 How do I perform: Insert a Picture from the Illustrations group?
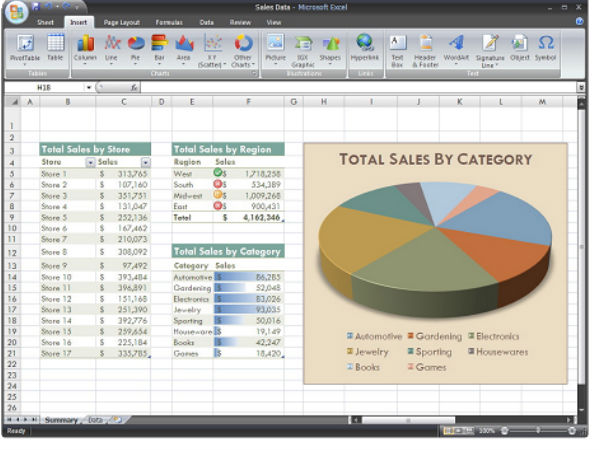[x=275, y=47]
